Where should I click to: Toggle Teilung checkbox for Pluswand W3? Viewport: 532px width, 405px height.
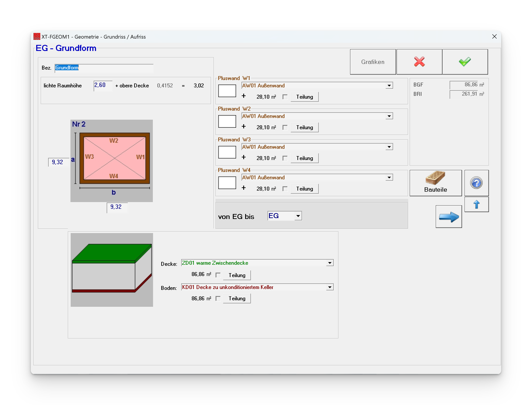pos(285,158)
